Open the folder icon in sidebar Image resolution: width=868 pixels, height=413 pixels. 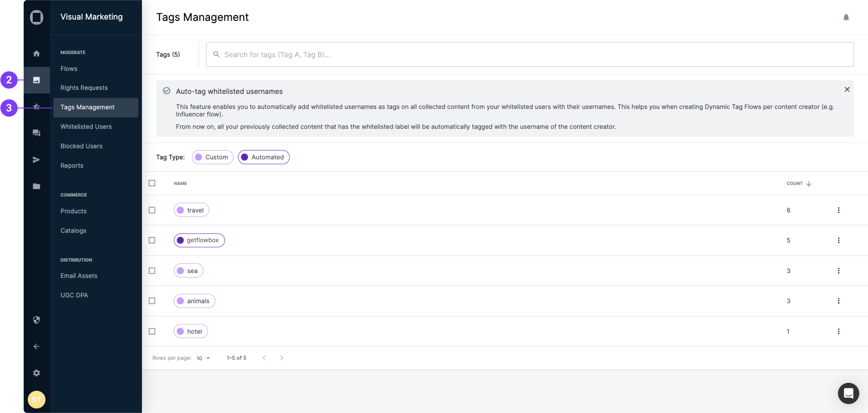click(x=36, y=186)
